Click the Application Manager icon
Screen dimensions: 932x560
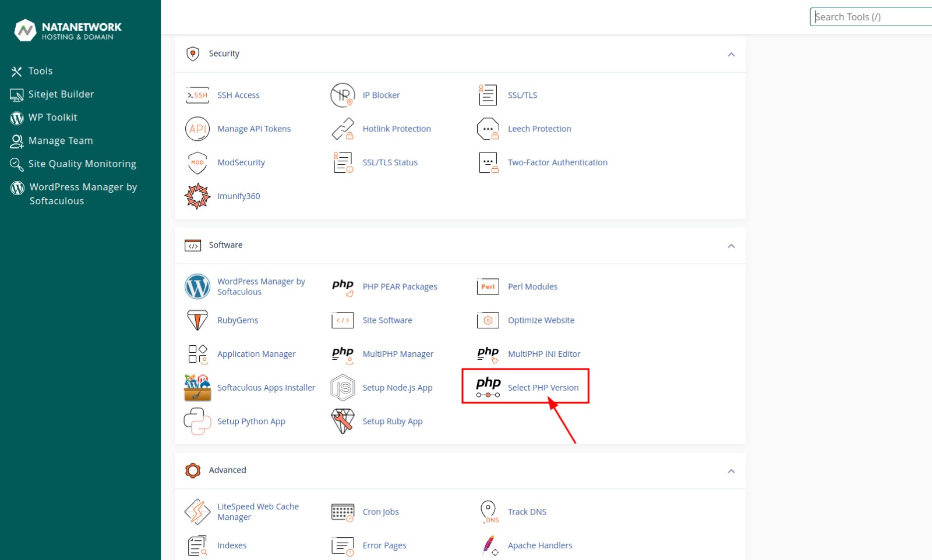197,354
